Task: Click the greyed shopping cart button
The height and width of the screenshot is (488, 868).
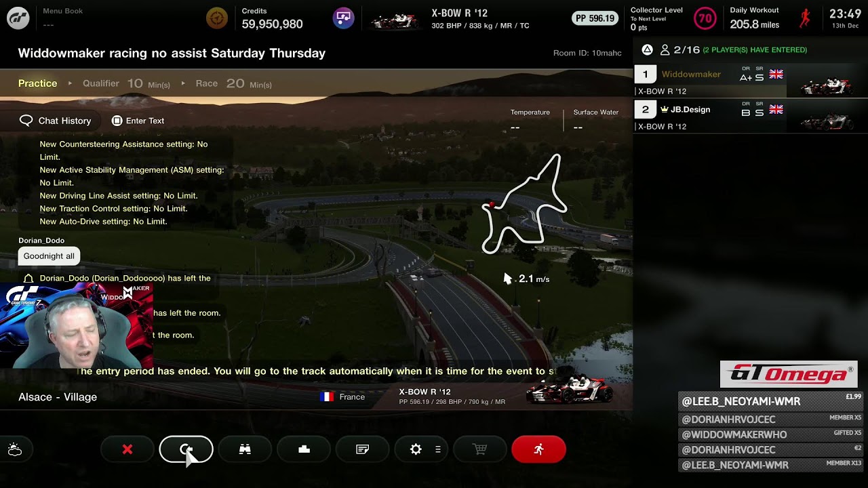Action: click(480, 449)
